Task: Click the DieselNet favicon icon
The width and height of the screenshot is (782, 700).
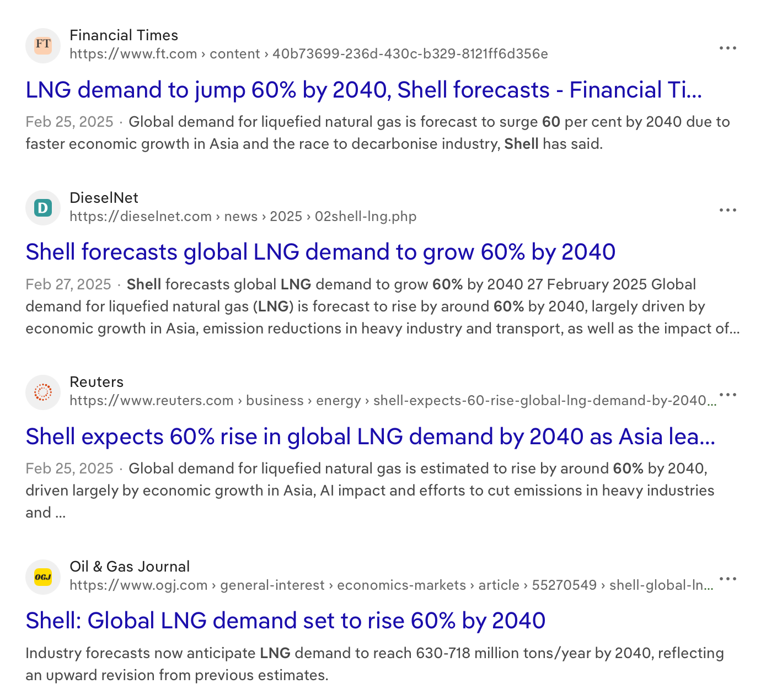Action: click(43, 208)
